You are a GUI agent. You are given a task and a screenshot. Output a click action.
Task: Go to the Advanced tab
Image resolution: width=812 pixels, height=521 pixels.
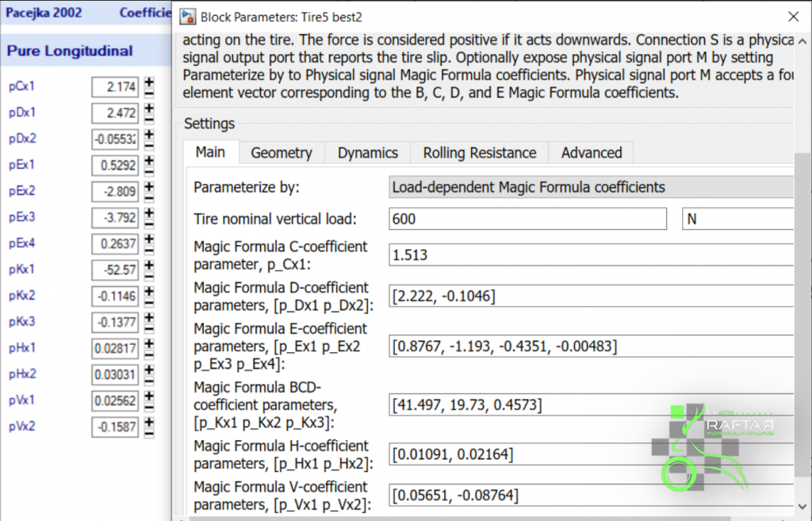592,153
